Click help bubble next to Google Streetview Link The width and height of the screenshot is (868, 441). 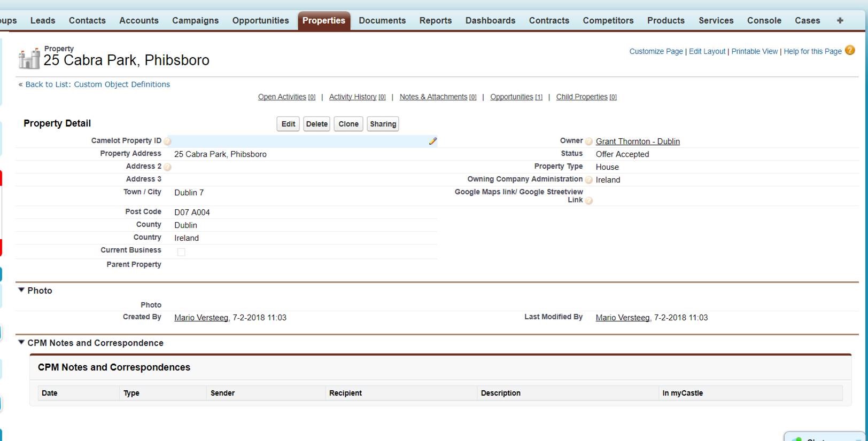point(588,201)
